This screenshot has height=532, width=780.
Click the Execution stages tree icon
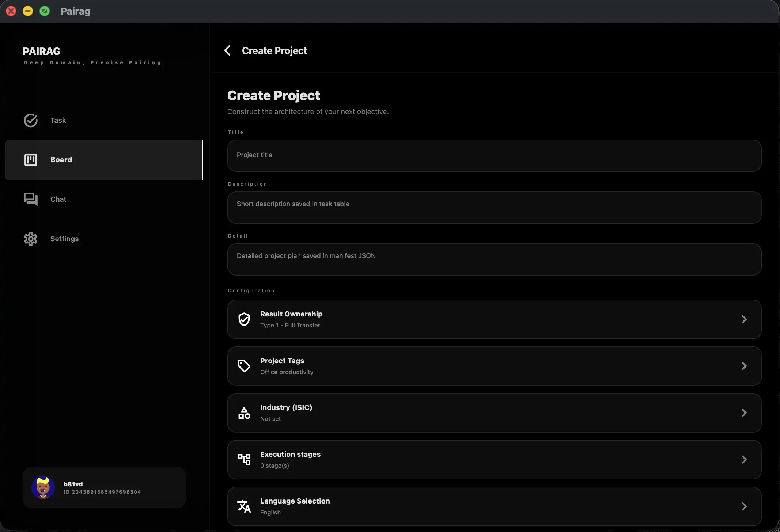[244, 460]
